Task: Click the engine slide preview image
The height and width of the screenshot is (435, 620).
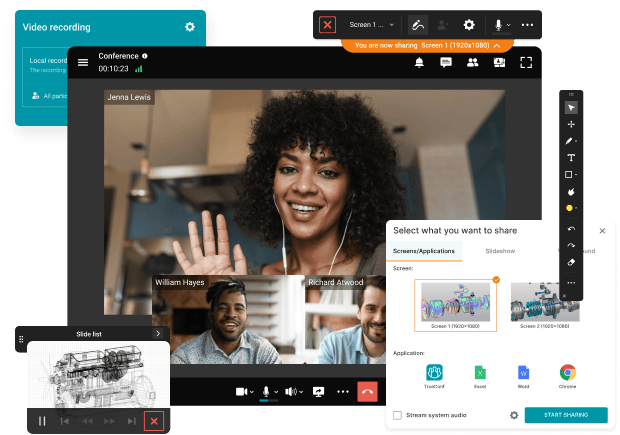Action: [98, 374]
